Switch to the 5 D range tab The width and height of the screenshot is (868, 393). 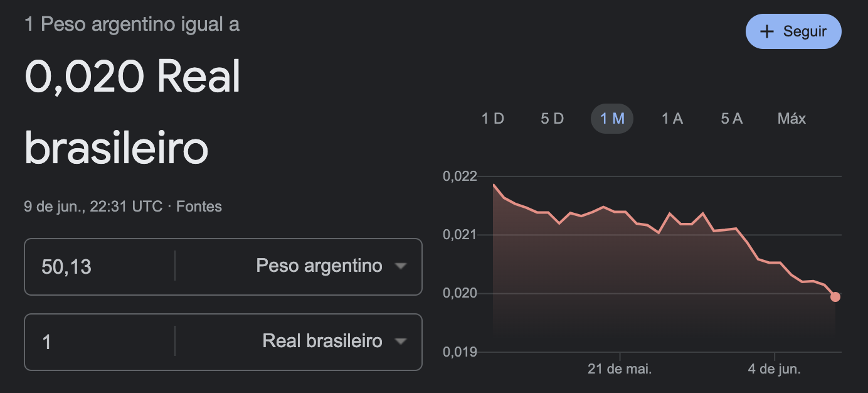click(x=553, y=119)
